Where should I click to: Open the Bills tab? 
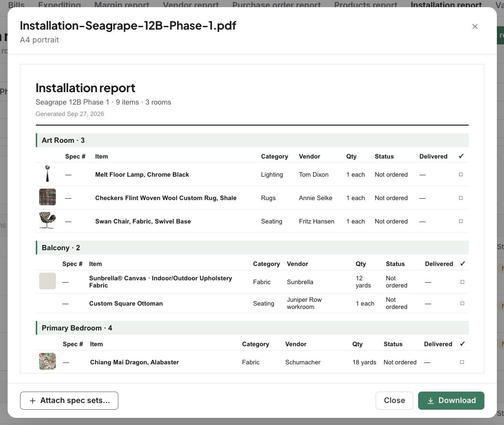(x=16, y=4)
